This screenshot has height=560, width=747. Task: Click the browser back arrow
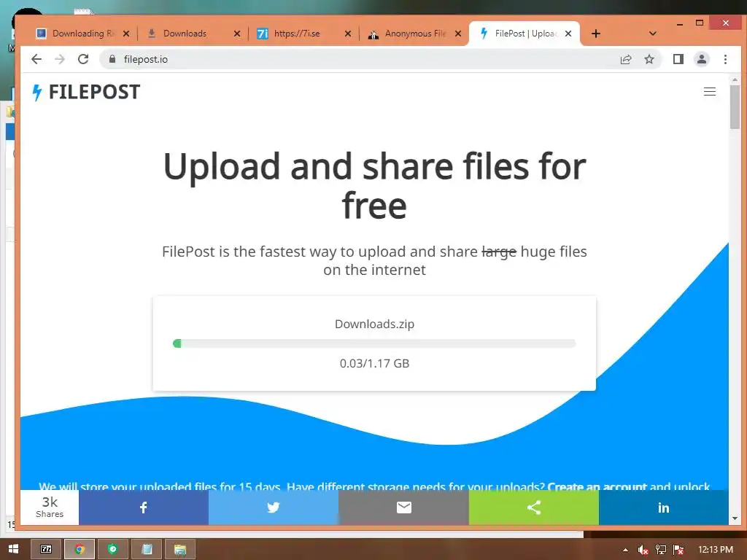pos(36,59)
